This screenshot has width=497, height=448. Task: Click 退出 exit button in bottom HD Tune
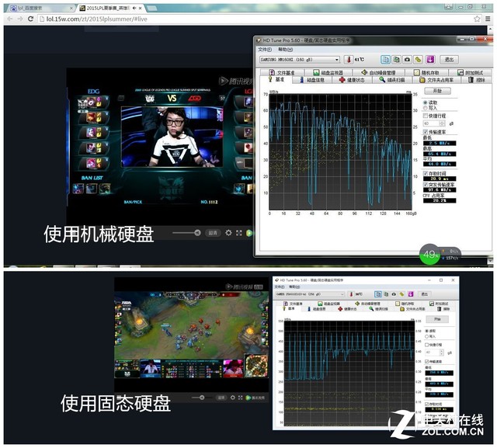[x=425, y=294]
